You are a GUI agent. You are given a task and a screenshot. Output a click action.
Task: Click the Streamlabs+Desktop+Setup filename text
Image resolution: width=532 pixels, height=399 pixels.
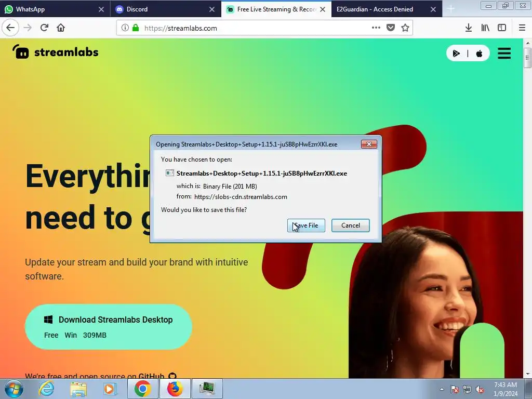pyautogui.click(x=262, y=173)
